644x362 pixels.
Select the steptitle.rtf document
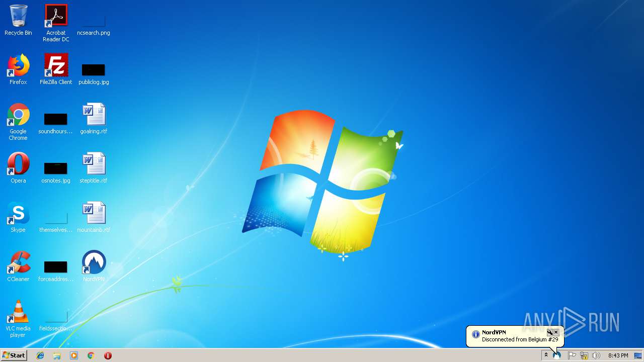pyautogui.click(x=94, y=168)
